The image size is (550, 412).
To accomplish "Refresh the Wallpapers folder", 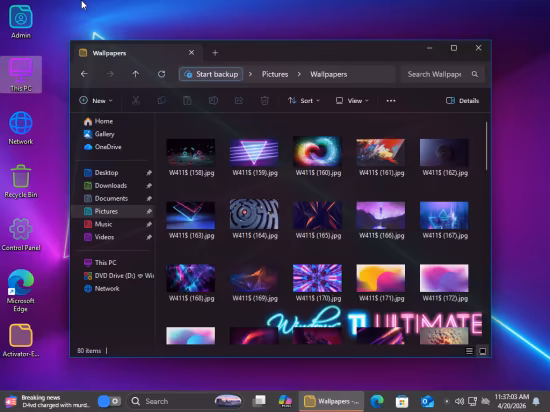I will 161,74.
